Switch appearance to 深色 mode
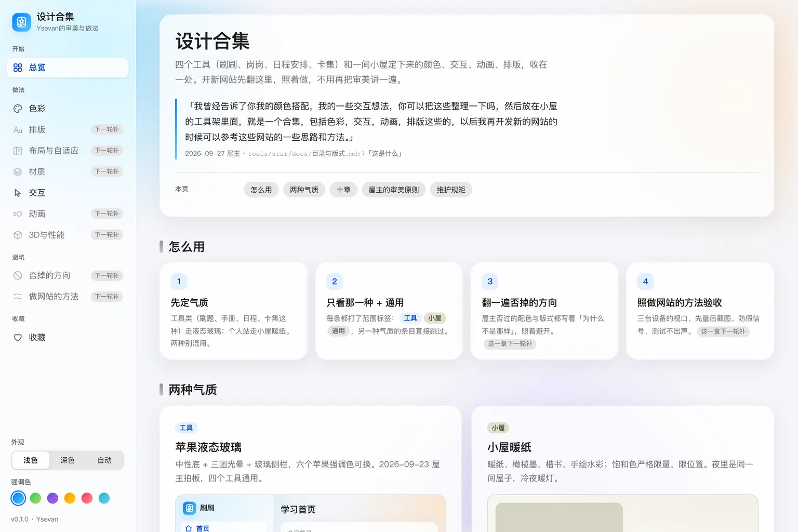 coord(68,460)
